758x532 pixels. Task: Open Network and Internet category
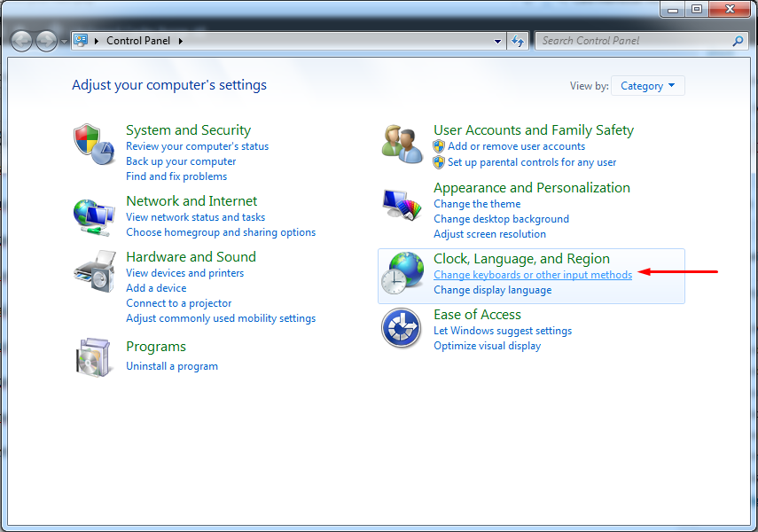[191, 200]
